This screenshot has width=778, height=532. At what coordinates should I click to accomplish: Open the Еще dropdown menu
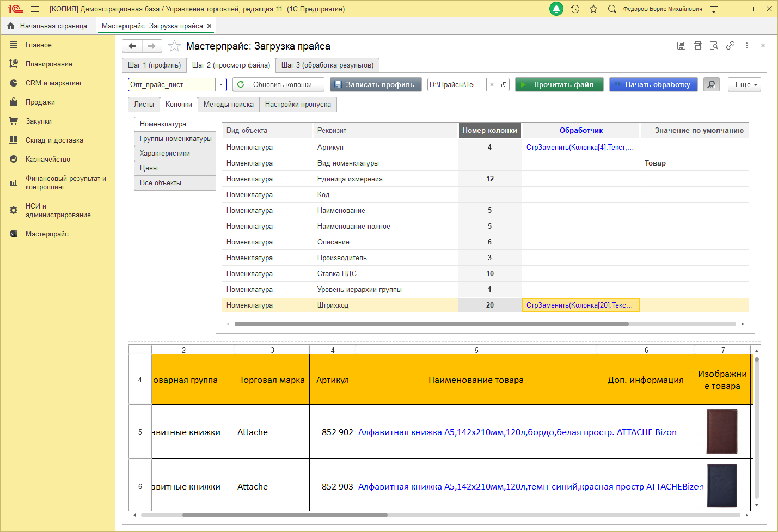point(744,84)
